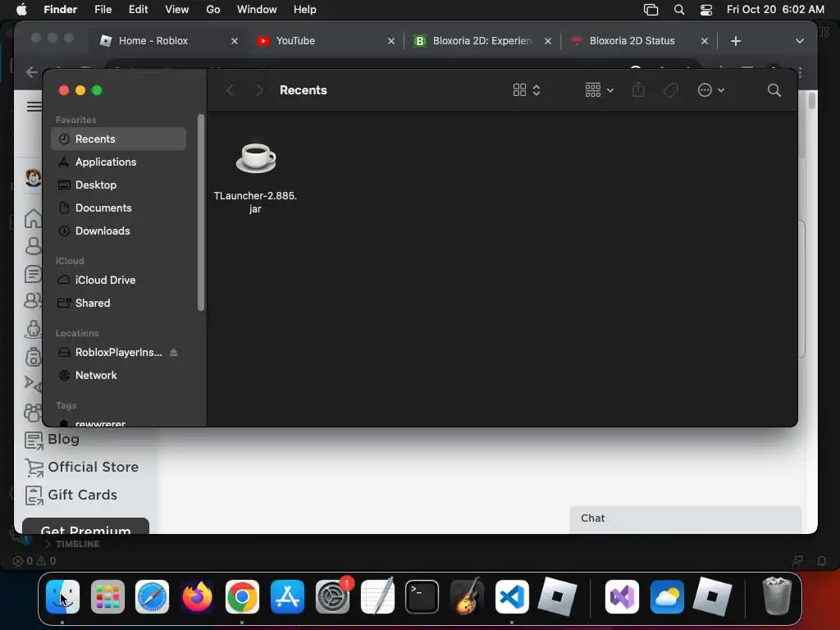Open the Help menu

click(x=305, y=10)
